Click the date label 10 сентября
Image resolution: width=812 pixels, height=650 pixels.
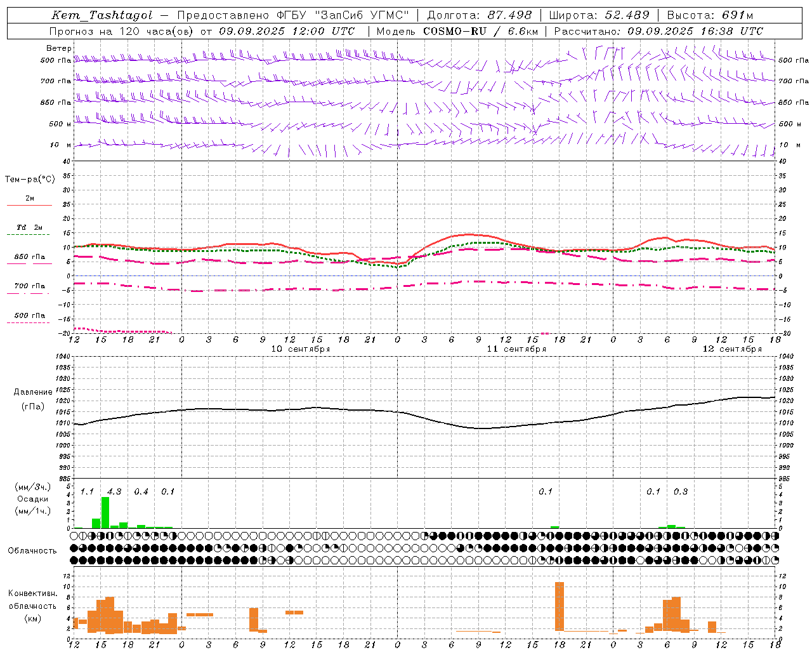[301, 349]
